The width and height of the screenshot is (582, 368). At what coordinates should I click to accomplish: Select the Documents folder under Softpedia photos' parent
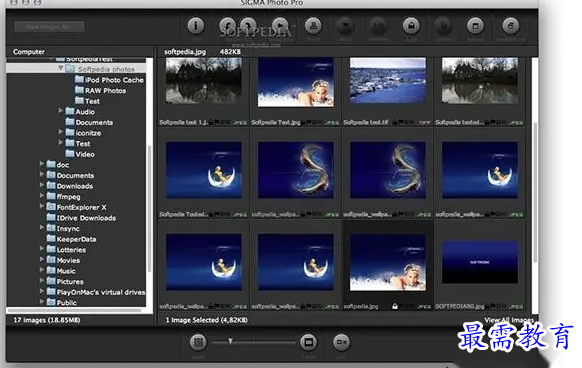[94, 122]
